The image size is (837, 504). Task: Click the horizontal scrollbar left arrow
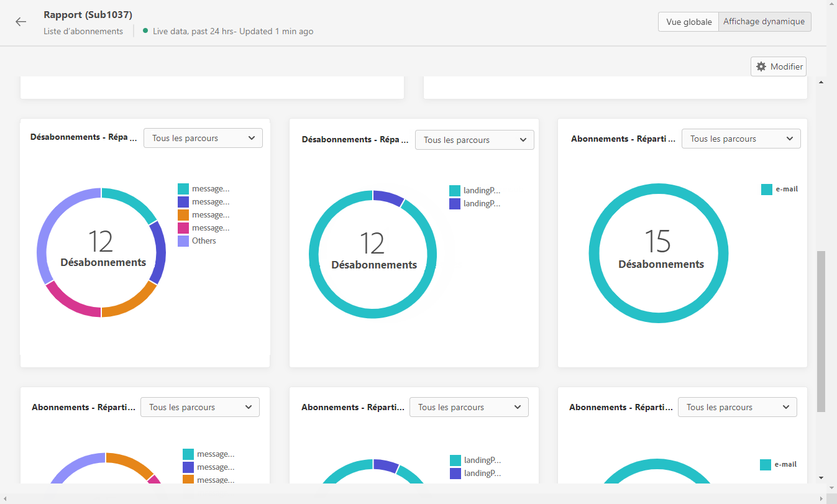tap(5, 499)
